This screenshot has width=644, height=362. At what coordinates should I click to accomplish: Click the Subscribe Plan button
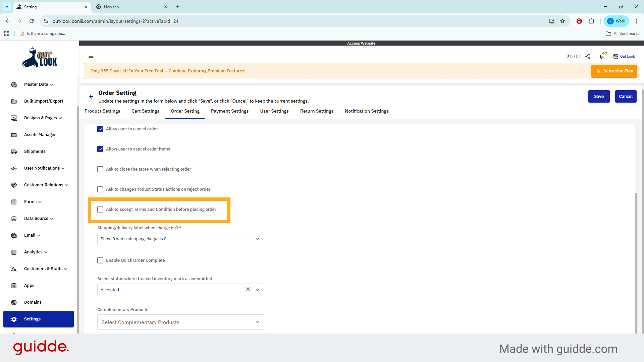(x=614, y=71)
